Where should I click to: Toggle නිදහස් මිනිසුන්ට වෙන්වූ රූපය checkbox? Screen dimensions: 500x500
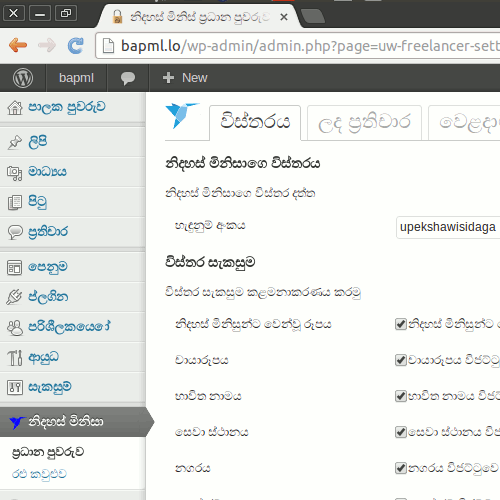[x=401, y=324]
